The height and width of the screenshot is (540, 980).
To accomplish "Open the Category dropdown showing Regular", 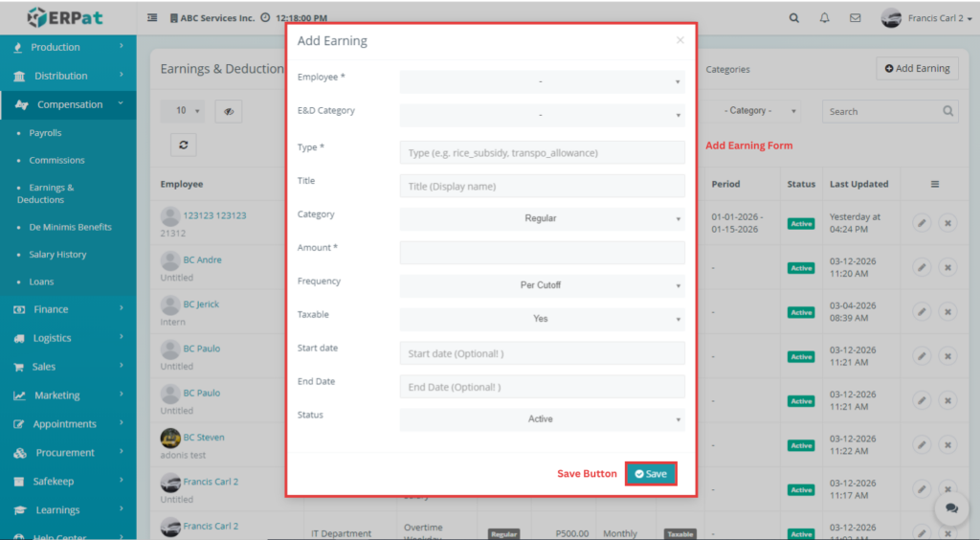I will point(542,218).
